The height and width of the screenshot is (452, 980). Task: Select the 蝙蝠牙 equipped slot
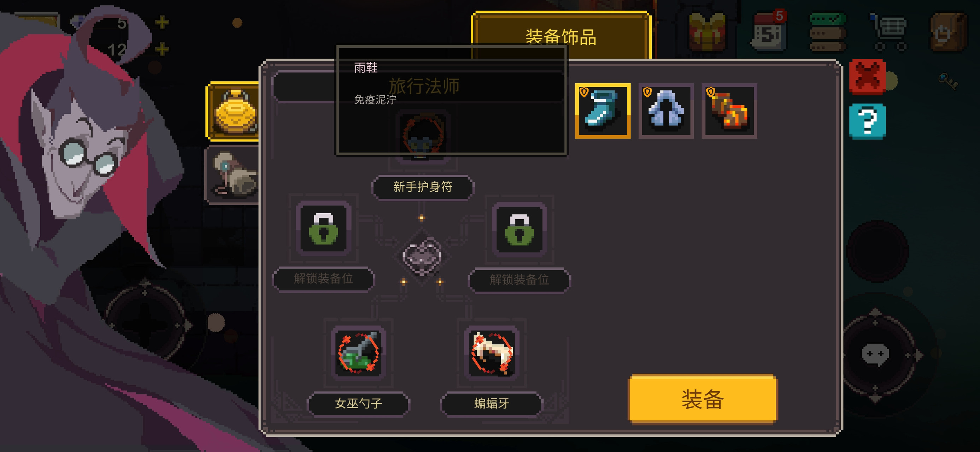point(492,352)
